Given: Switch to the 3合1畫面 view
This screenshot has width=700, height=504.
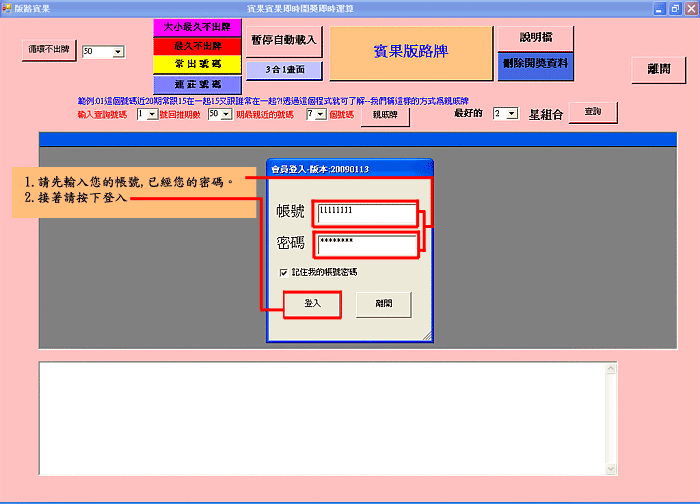Looking at the screenshot, I should click(285, 70).
